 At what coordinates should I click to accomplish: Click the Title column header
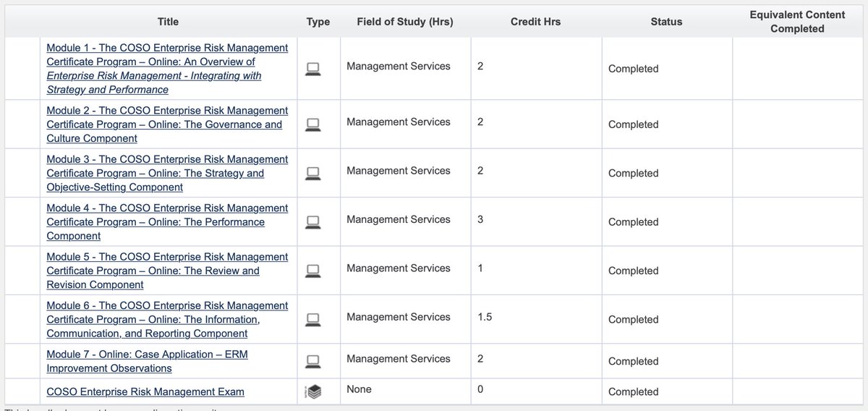click(168, 22)
